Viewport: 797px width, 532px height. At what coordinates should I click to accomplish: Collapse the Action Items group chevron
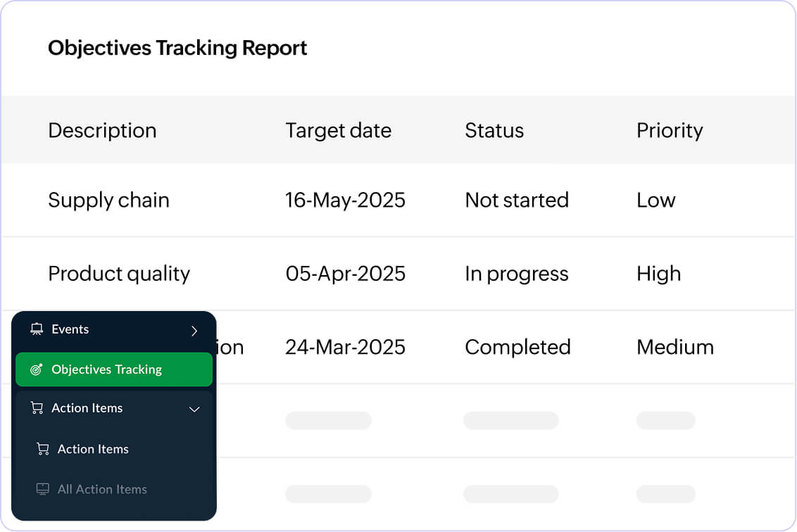pyautogui.click(x=194, y=409)
